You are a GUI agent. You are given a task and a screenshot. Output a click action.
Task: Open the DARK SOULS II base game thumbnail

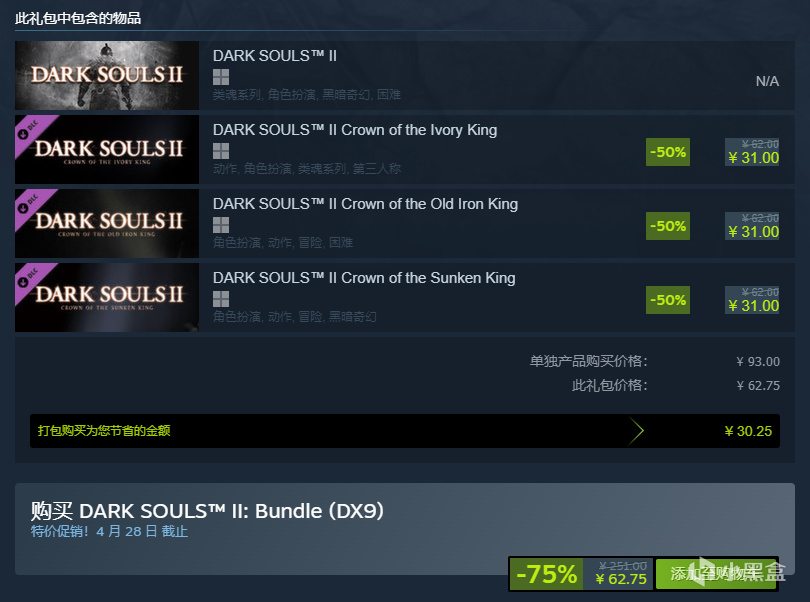click(x=107, y=75)
